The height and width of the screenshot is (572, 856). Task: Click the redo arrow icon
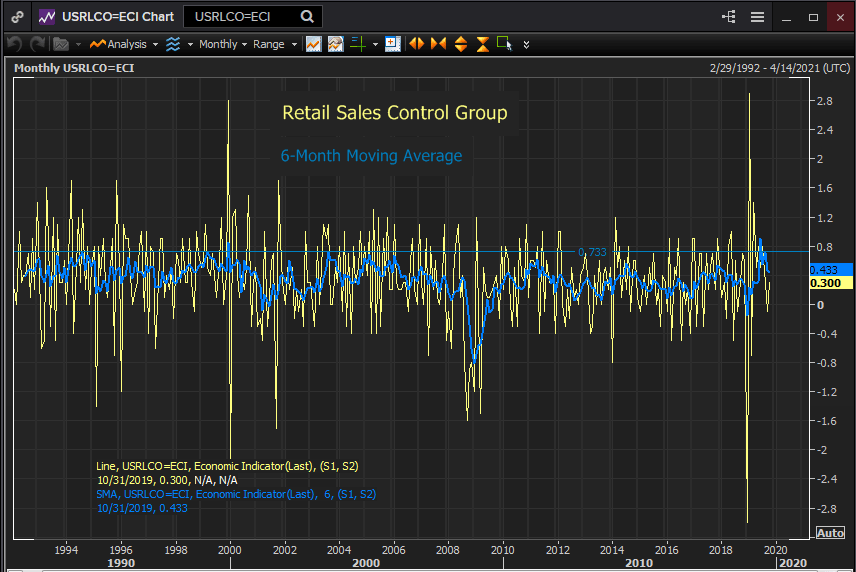coord(38,44)
